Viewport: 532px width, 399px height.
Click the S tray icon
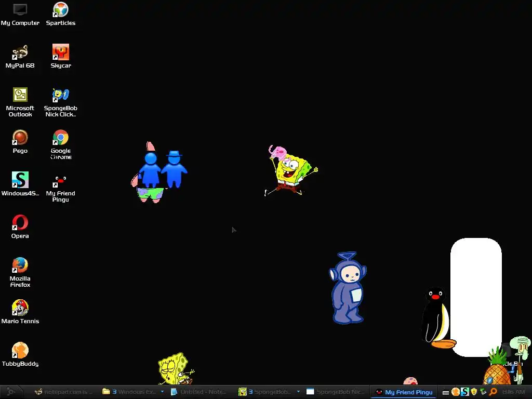[x=465, y=392]
